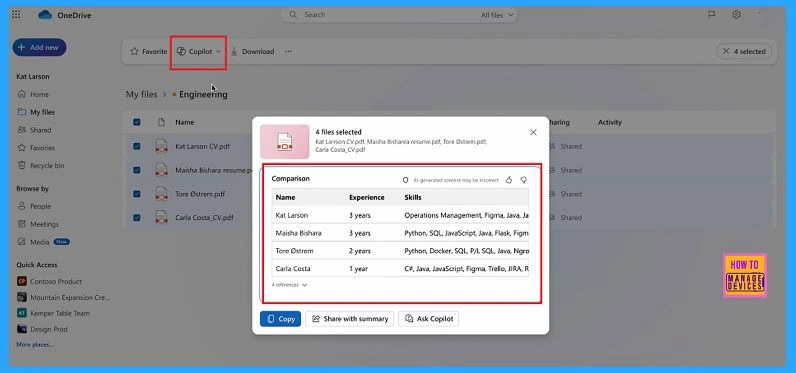Browse by People
The image size is (796, 373).
click(34, 206)
